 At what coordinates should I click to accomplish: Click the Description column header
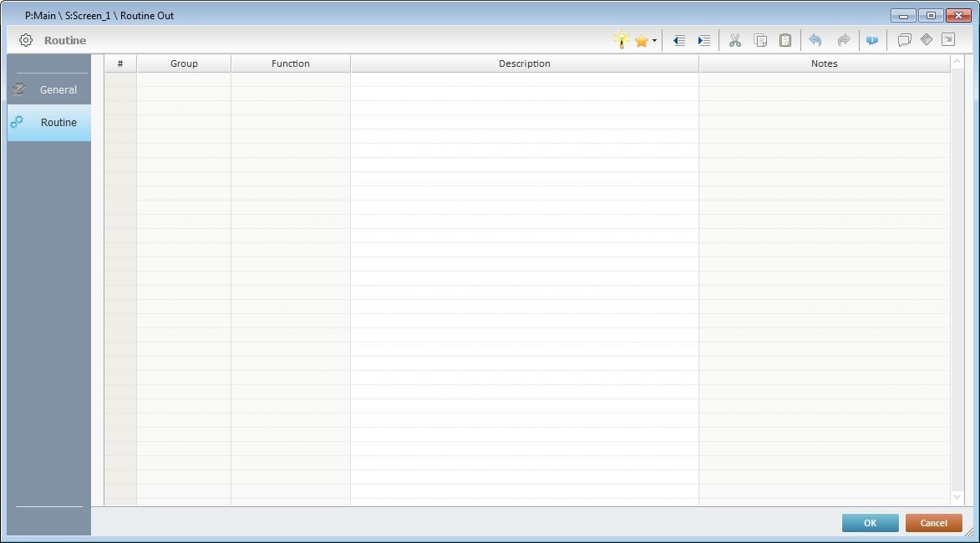(x=524, y=63)
